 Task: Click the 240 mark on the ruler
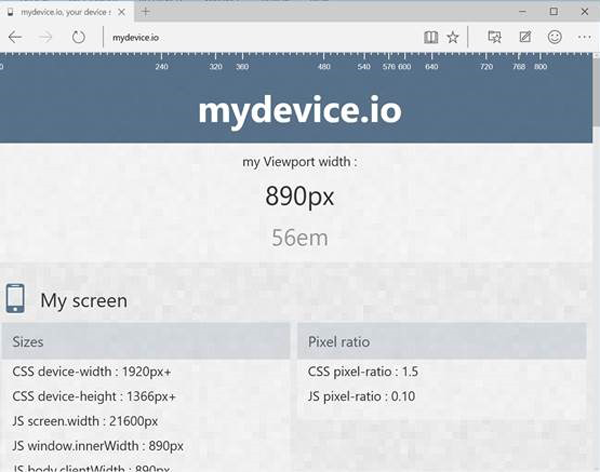coord(161,67)
